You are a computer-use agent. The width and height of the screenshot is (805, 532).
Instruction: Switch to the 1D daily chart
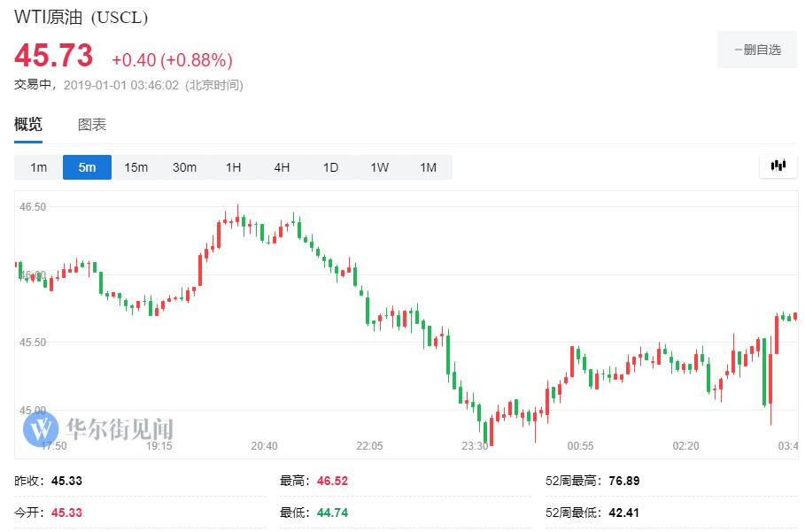tap(330, 167)
